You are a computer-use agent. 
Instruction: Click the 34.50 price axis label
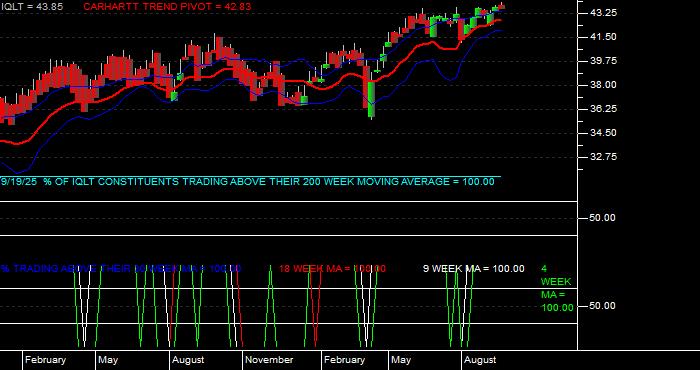pyautogui.click(x=603, y=133)
